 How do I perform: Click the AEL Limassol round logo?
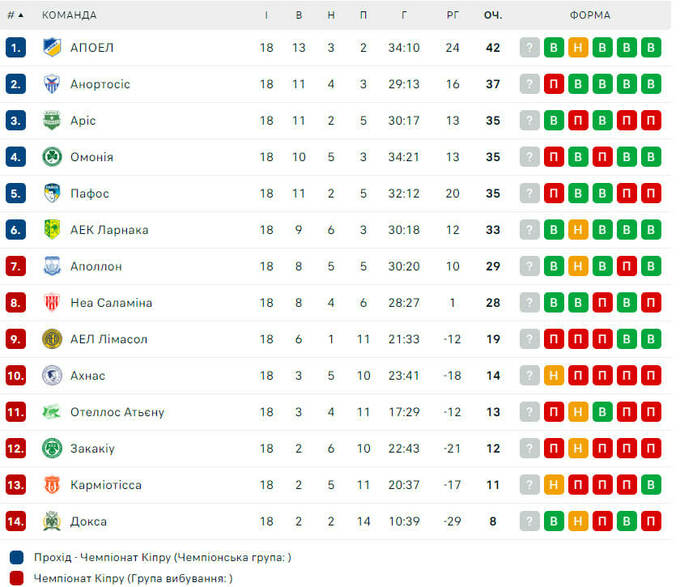(52, 339)
